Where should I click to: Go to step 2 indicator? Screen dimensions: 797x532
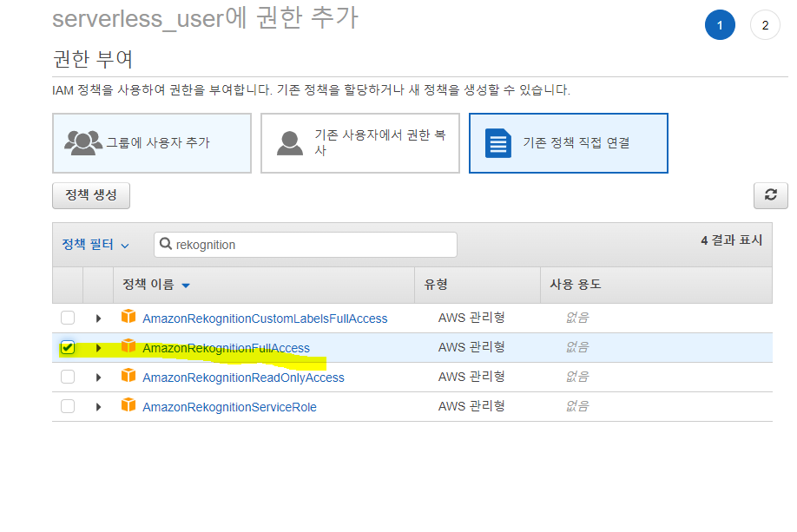tap(765, 25)
